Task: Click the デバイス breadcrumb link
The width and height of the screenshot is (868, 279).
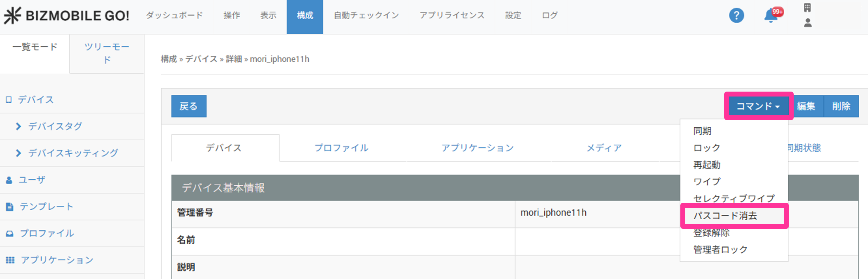Action: click(x=201, y=59)
